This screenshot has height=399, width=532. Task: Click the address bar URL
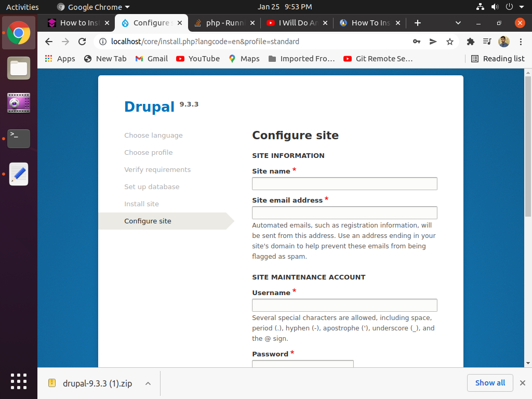pyautogui.click(x=205, y=42)
